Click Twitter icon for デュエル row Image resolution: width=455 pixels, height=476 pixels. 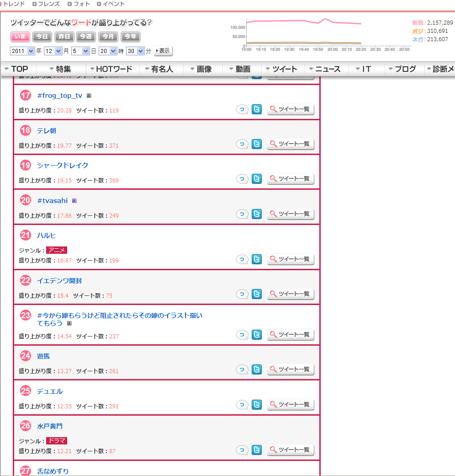coord(257,405)
